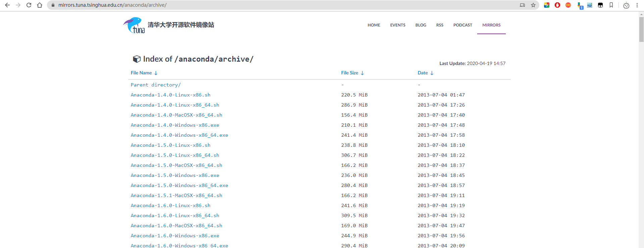Select the date 2013-07-04 01:47

tap(441, 95)
